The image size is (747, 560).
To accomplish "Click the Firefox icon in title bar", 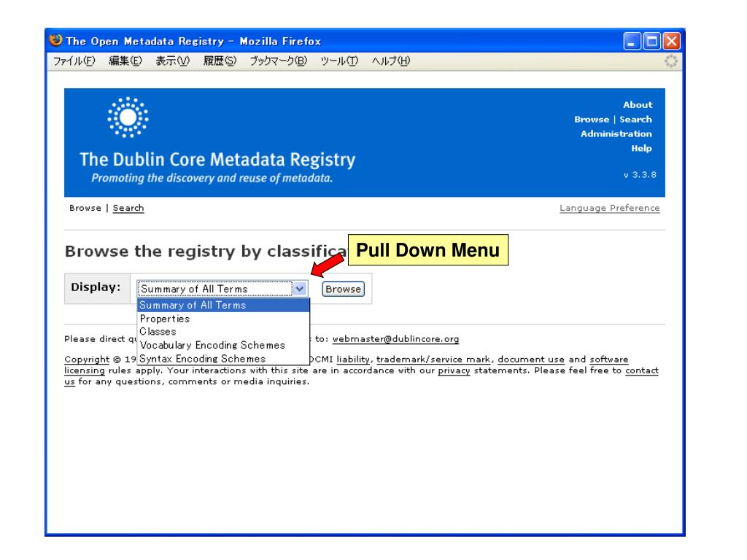I will [x=55, y=41].
